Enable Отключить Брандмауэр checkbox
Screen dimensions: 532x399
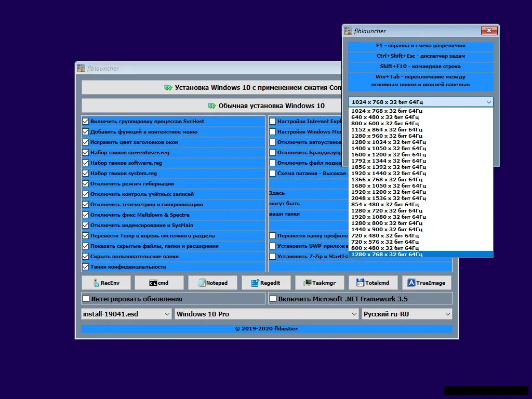coord(272,152)
